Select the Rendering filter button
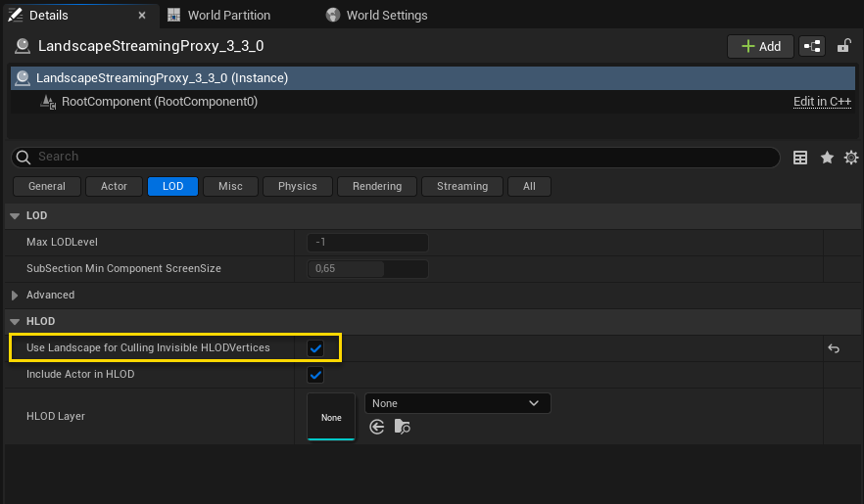 click(377, 187)
